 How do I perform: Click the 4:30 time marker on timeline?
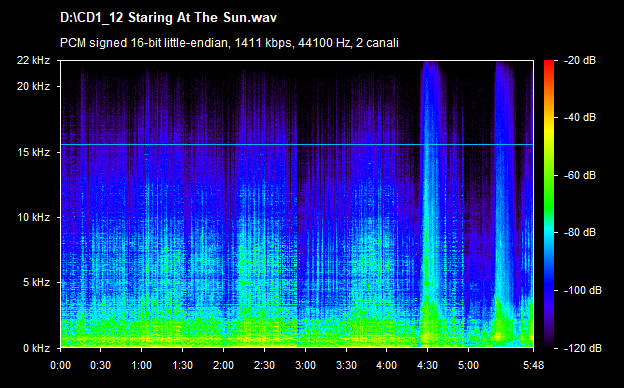pyautogui.click(x=427, y=365)
